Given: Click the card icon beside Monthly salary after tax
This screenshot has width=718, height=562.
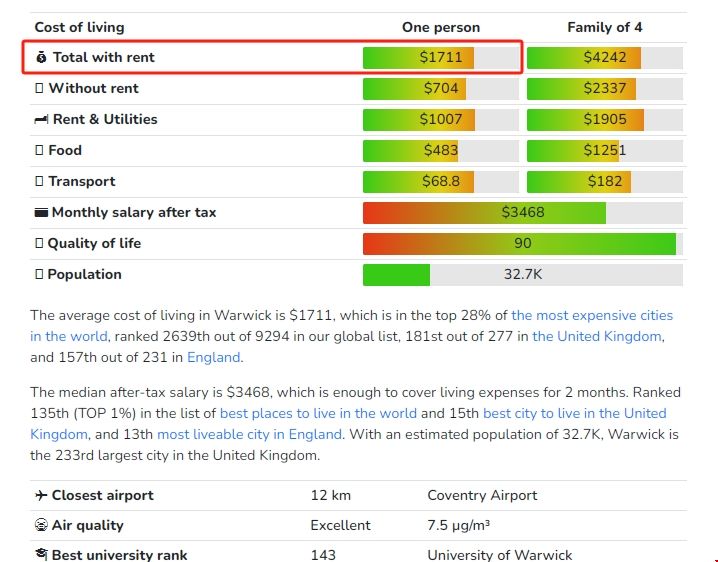Looking at the screenshot, I should pos(41,213).
